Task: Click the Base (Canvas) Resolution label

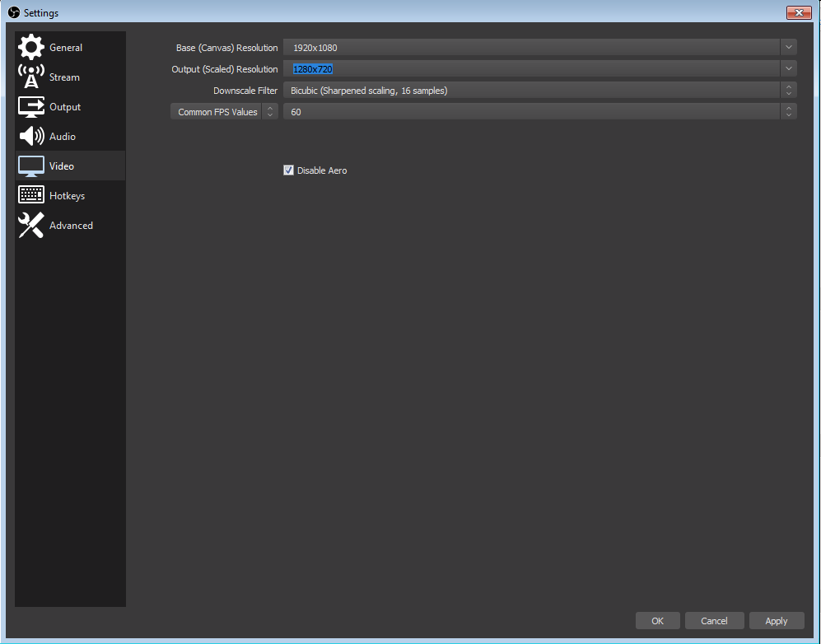Action: [x=226, y=48]
